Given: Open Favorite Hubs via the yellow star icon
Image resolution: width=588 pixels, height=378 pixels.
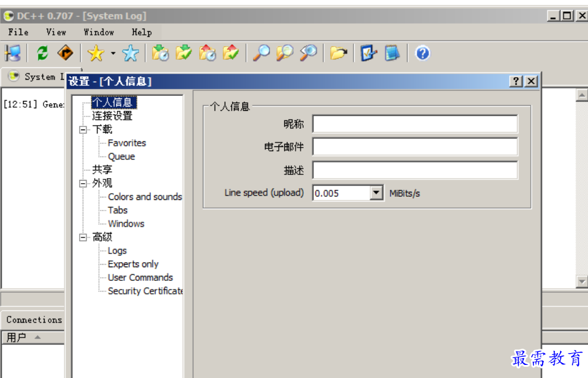Looking at the screenshot, I should coord(95,53).
